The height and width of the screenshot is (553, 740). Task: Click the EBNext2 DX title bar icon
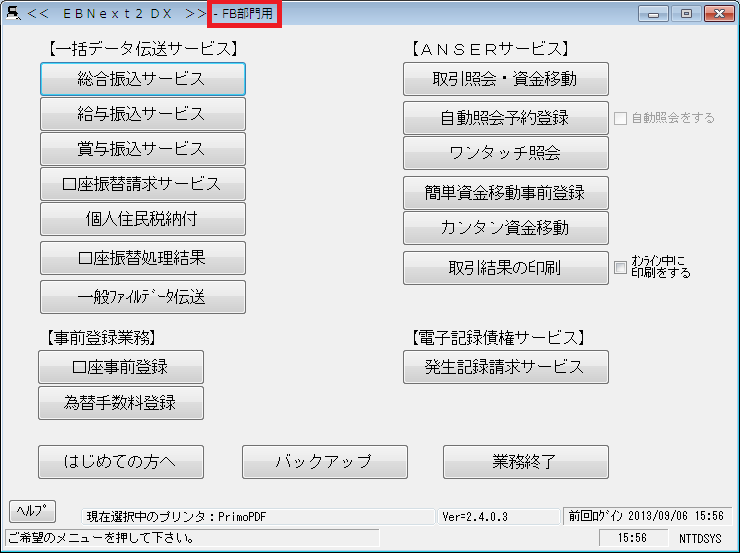(x=13, y=13)
